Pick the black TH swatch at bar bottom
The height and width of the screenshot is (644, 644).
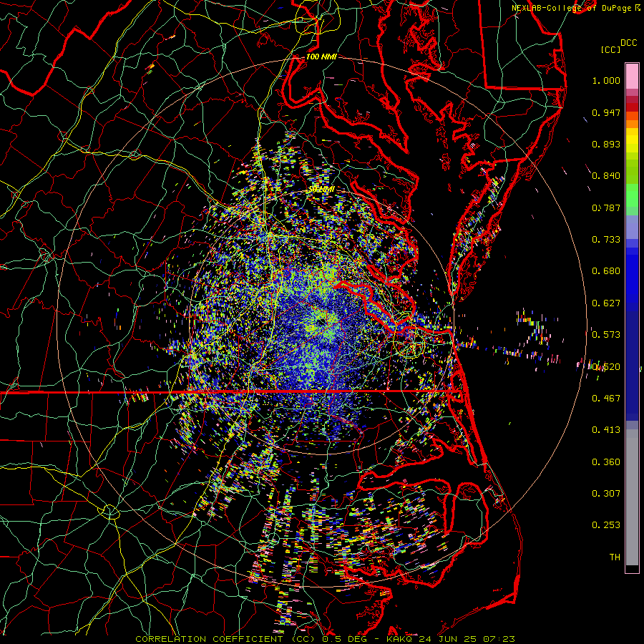coord(632,569)
